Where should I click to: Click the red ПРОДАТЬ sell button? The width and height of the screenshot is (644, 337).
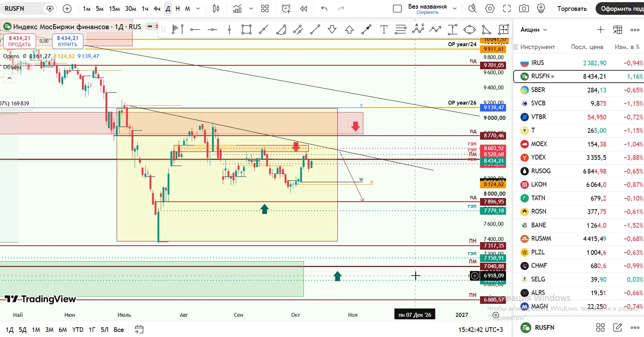pos(20,41)
